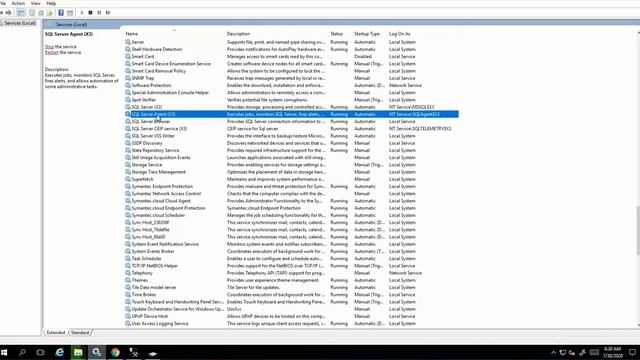Image resolution: width=640 pixels, height=360 pixels.
Task: Open Google Chrome from the taskbar
Action: coord(116,352)
